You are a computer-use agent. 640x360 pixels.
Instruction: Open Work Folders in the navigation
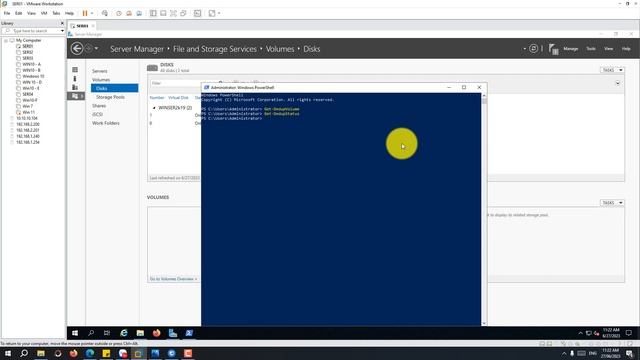click(x=106, y=123)
